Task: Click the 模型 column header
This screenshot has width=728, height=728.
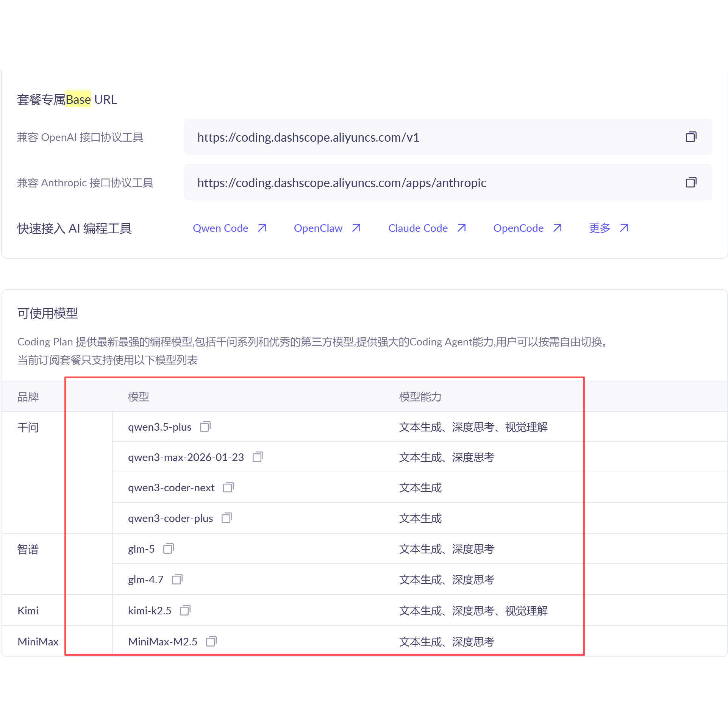Action: pos(139,397)
